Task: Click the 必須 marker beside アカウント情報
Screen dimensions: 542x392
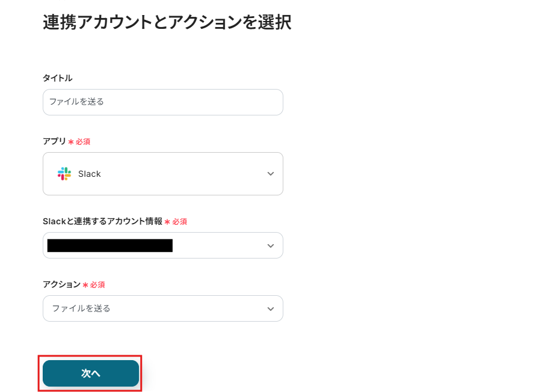Action: click(179, 222)
